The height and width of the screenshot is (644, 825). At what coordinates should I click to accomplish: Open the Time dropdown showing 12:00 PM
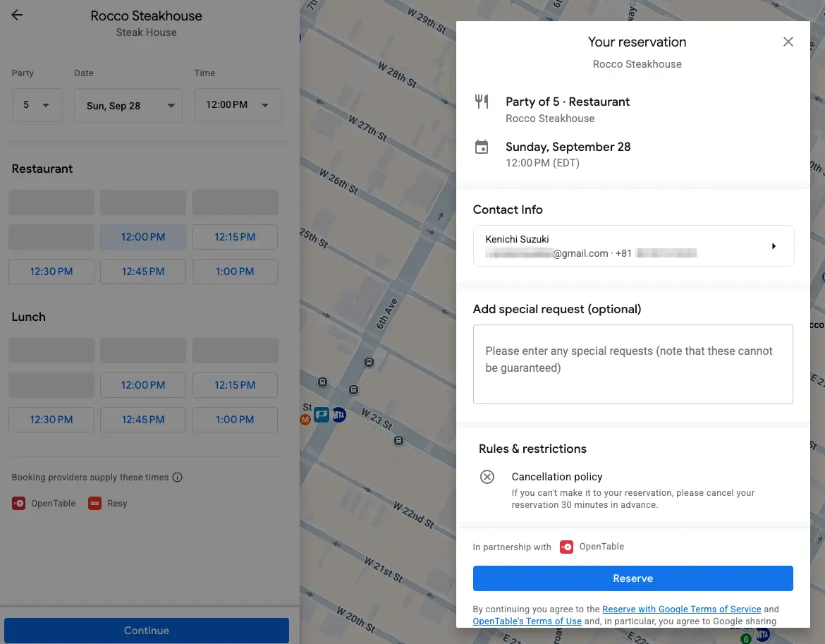[x=238, y=105]
